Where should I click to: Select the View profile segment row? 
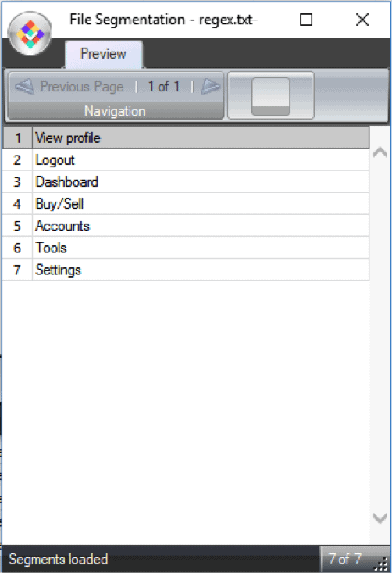(186, 138)
